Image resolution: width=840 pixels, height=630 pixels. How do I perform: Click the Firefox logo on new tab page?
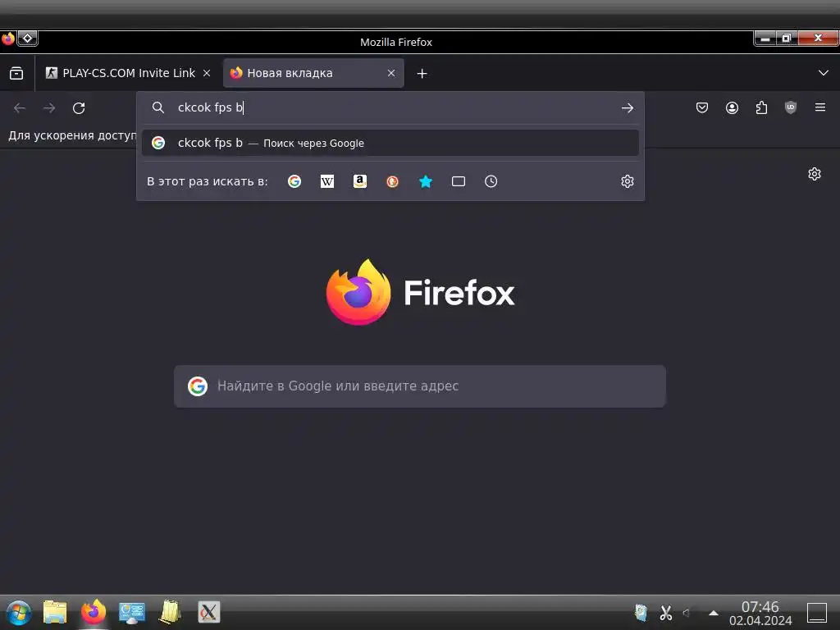(x=421, y=293)
